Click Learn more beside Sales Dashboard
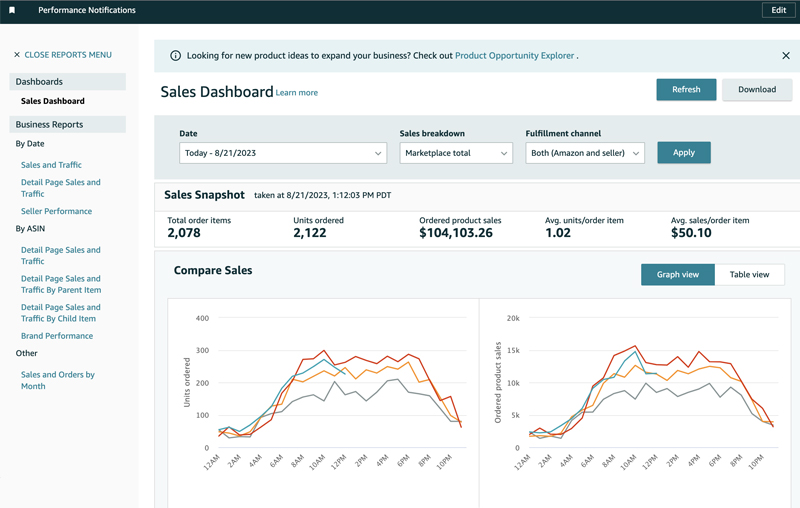The height and width of the screenshot is (508, 800). click(x=297, y=93)
